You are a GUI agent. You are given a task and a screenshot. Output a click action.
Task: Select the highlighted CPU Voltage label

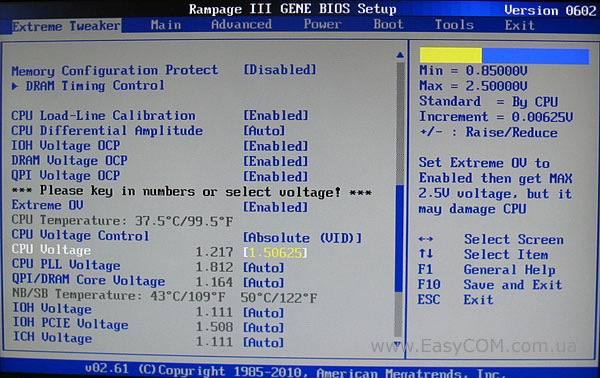click(x=51, y=250)
